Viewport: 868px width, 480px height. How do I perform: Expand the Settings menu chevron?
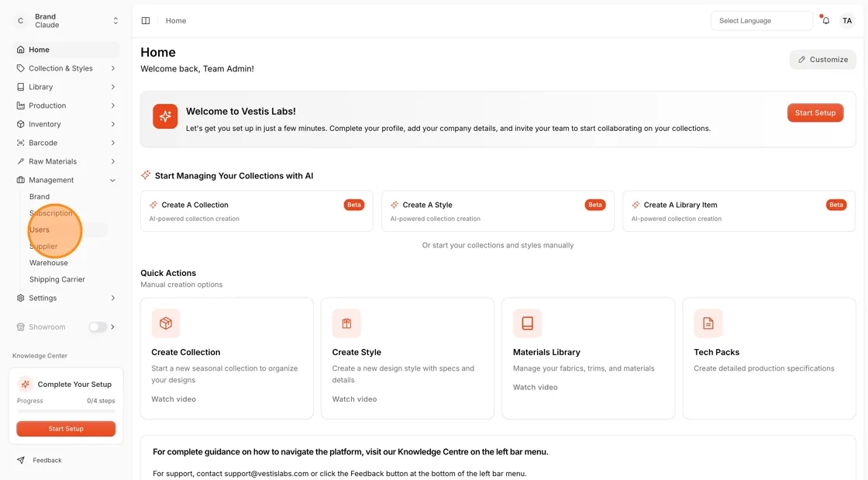113,298
